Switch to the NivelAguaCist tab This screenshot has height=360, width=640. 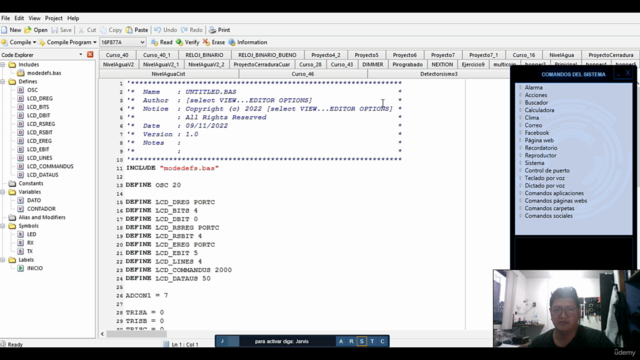point(168,74)
